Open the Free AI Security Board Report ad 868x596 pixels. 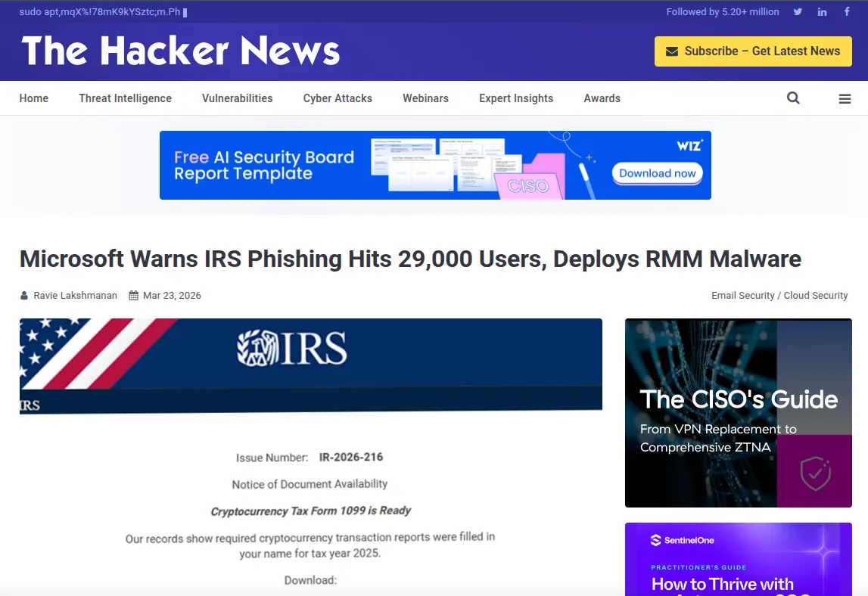point(435,165)
